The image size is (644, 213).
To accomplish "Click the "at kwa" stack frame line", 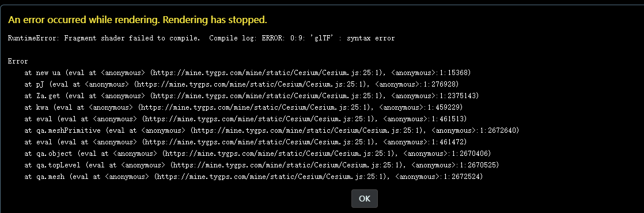I will (244, 107).
